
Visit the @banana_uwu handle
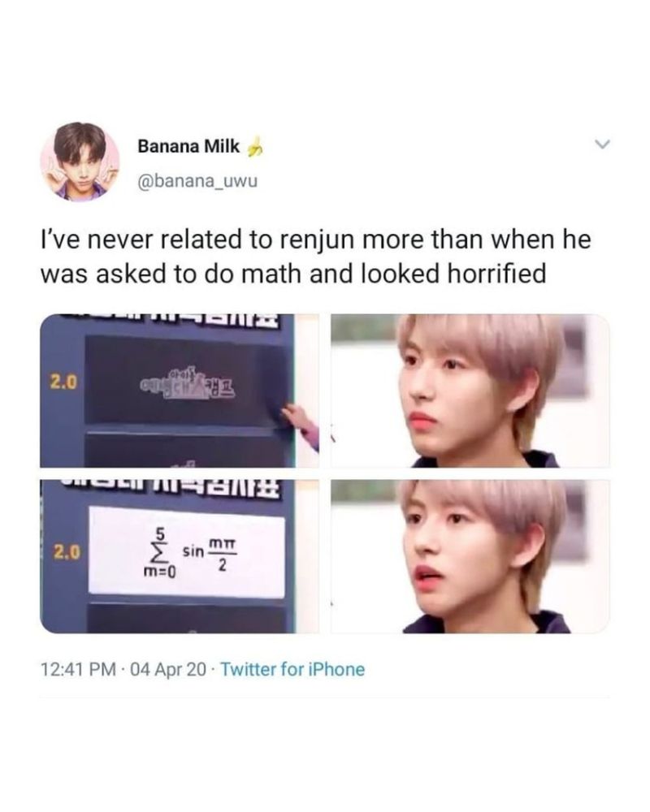click(197, 181)
